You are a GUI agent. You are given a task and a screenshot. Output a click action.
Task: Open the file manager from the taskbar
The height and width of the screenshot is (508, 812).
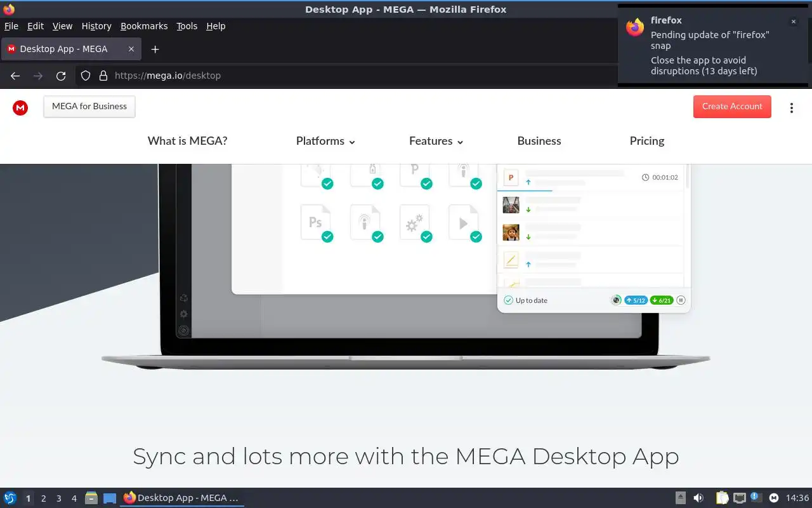coord(91,498)
